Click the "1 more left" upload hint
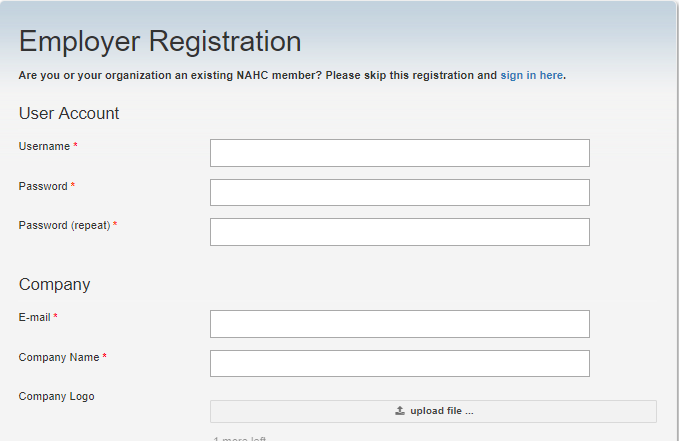The width and height of the screenshot is (679, 441). (x=240, y=437)
